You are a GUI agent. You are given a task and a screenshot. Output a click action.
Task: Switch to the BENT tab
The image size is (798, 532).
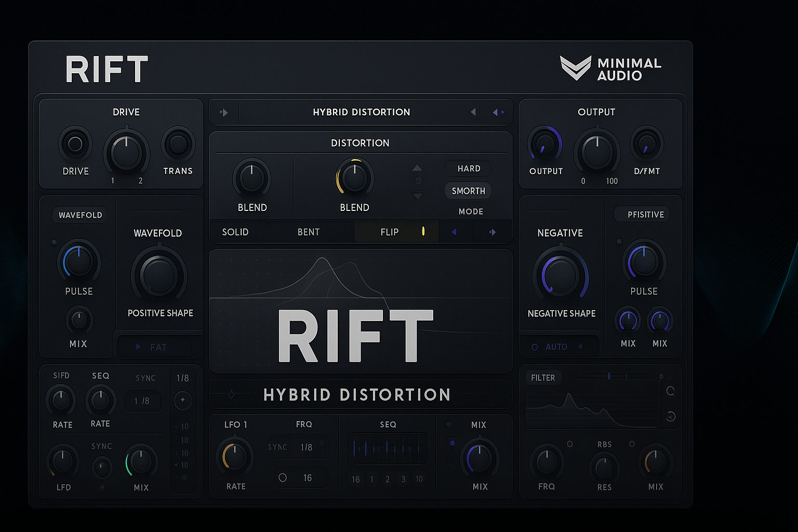click(309, 232)
